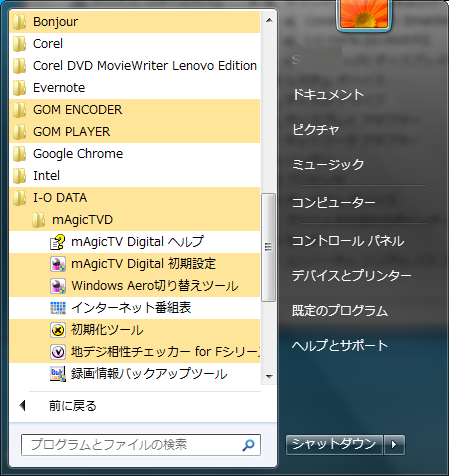
Task: Focus the プログラムとファイルの検索 field
Action: (x=141, y=445)
